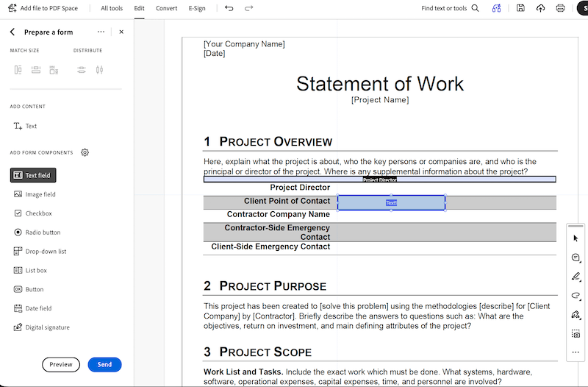Click the Project Overview heading
Viewport: 588px width, 387px height.
[x=268, y=142]
